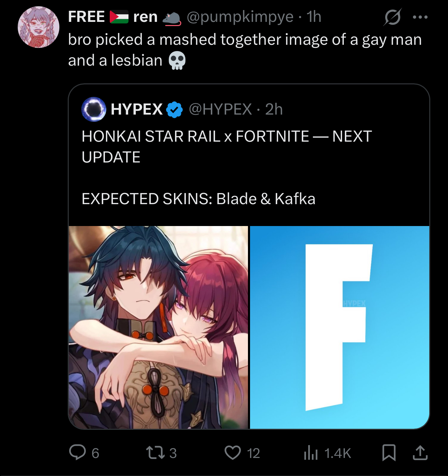Bookmark this tweet
Screen dimensions: 448x476
[389, 453]
